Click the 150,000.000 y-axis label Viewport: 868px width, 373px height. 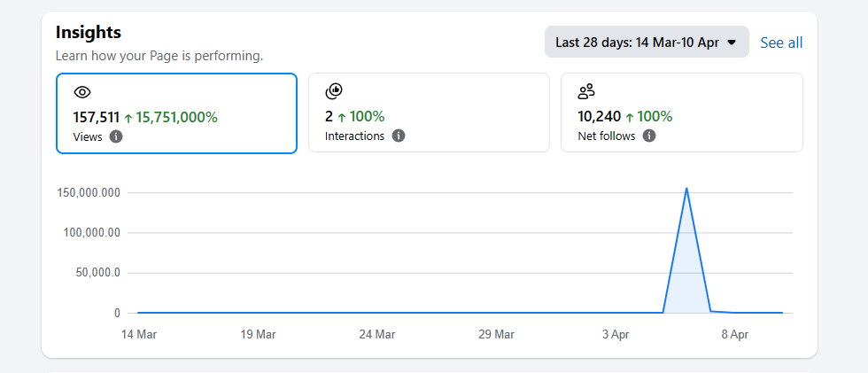(x=89, y=192)
